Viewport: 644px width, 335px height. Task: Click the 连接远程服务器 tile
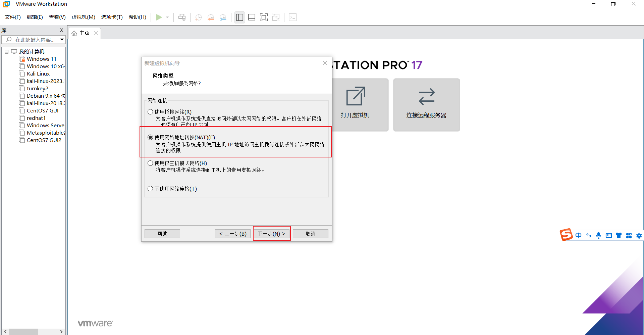[x=427, y=105]
